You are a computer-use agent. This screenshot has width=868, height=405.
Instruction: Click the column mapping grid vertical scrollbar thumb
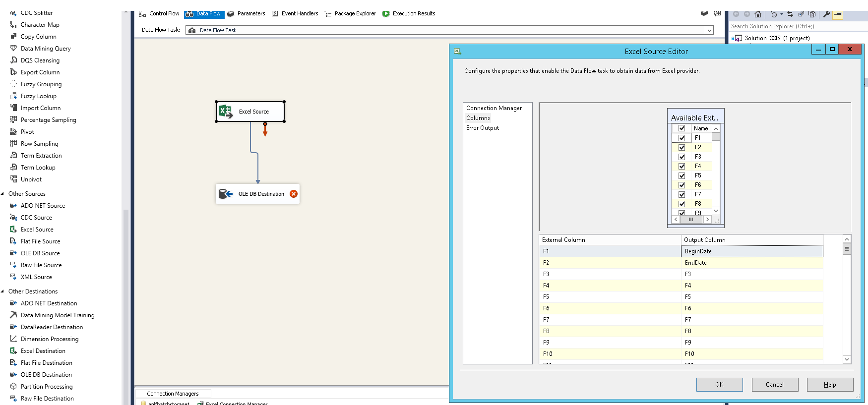point(847,249)
